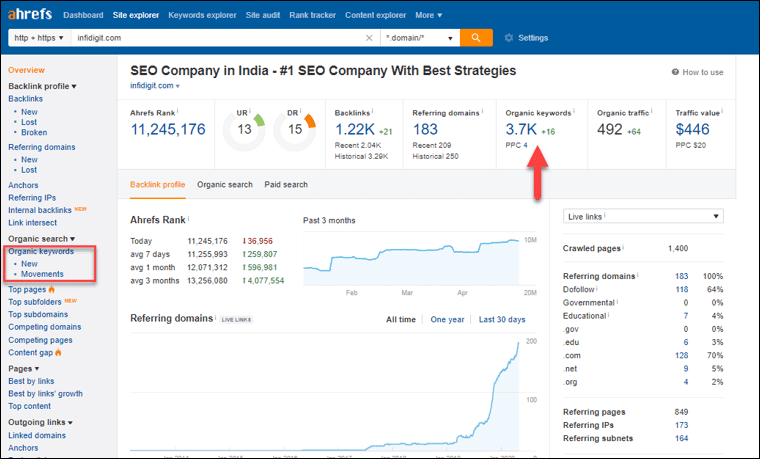The image size is (760, 459).
Task: Click the 3.7K organic keywords value
Action: point(521,129)
